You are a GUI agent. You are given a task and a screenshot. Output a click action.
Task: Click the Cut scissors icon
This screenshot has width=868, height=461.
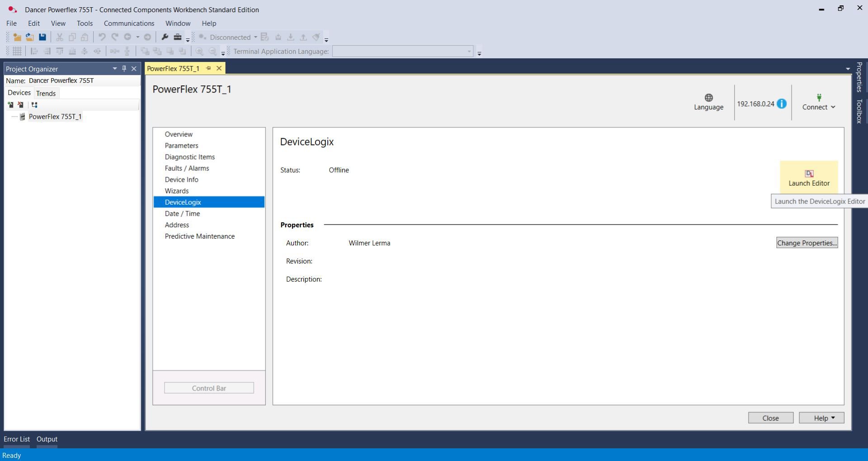click(x=59, y=37)
